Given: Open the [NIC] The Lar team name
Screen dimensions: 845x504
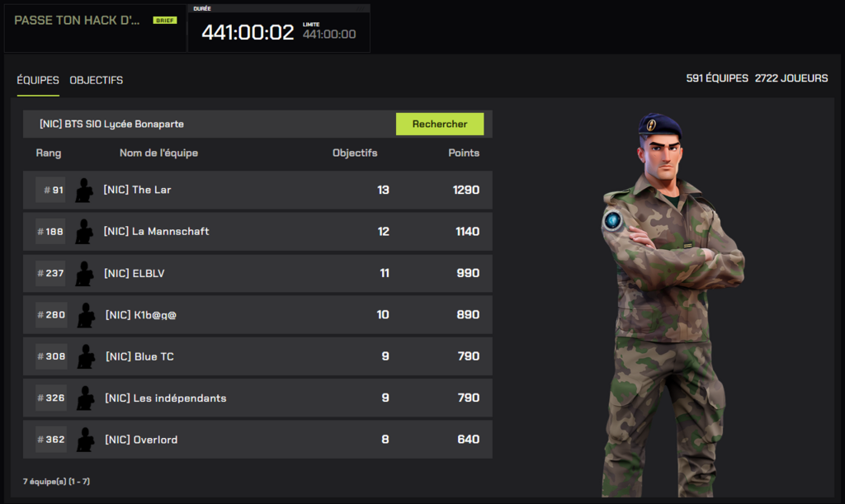Looking at the screenshot, I should point(137,190).
